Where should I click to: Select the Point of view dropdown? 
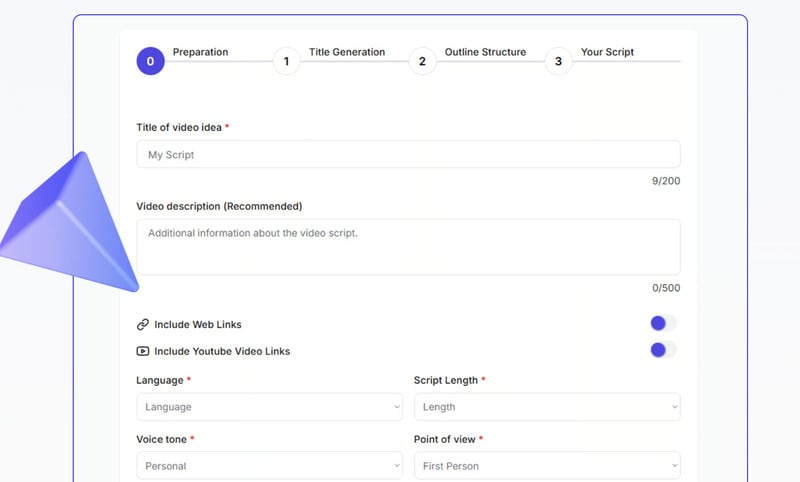547,465
